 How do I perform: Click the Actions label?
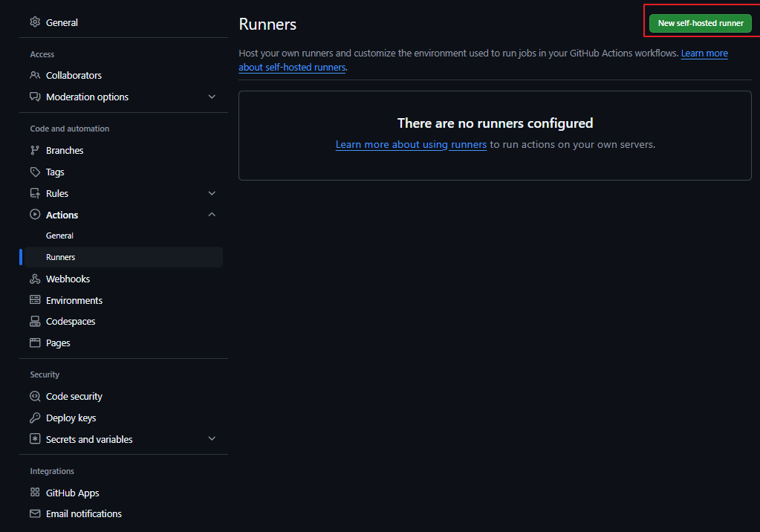click(62, 215)
